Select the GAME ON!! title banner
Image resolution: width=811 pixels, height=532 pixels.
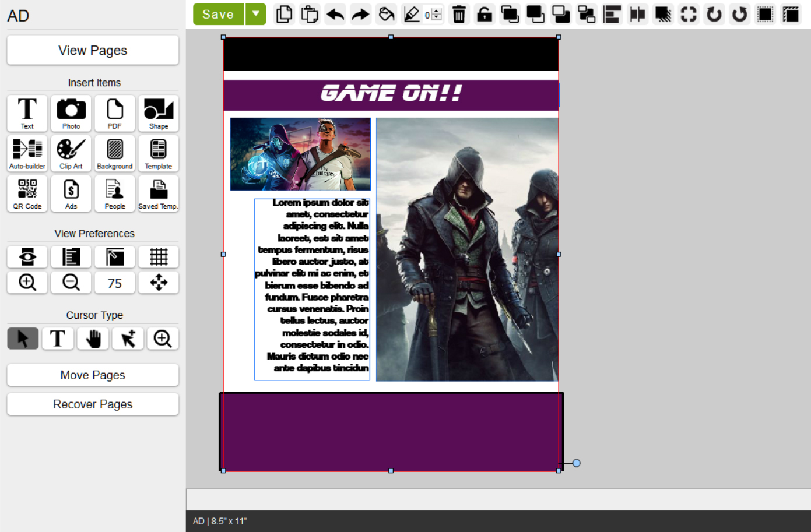click(391, 94)
